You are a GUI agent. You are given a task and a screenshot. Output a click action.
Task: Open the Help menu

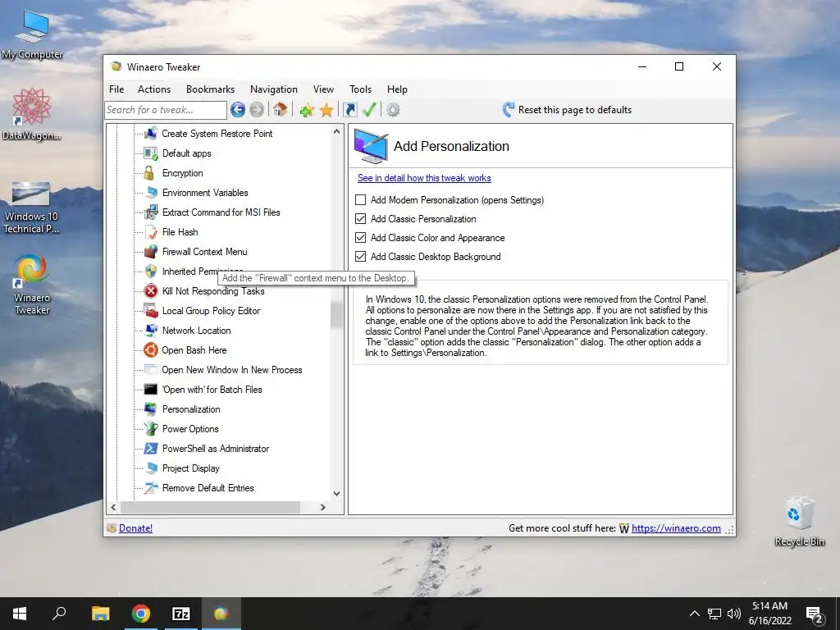[397, 89]
